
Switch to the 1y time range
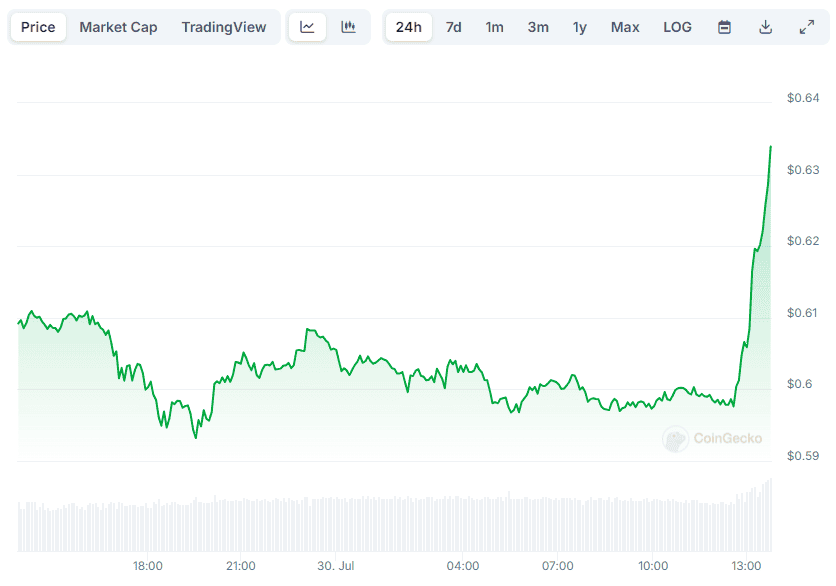click(580, 27)
